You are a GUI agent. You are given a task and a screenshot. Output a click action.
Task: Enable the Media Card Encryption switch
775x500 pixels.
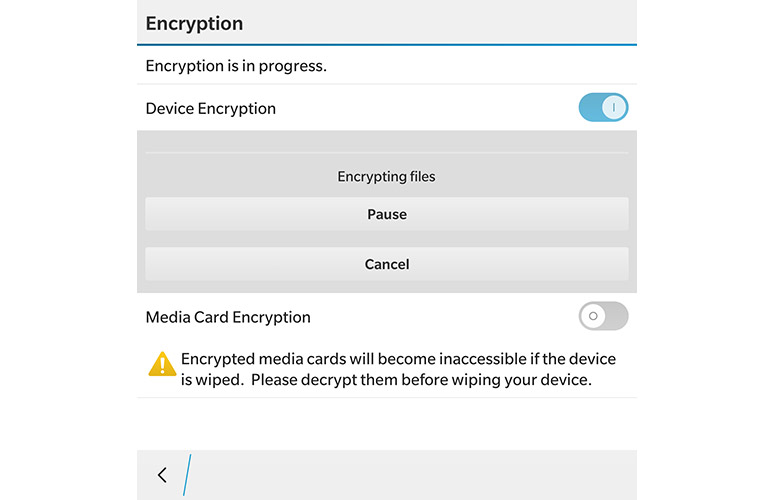coord(603,316)
